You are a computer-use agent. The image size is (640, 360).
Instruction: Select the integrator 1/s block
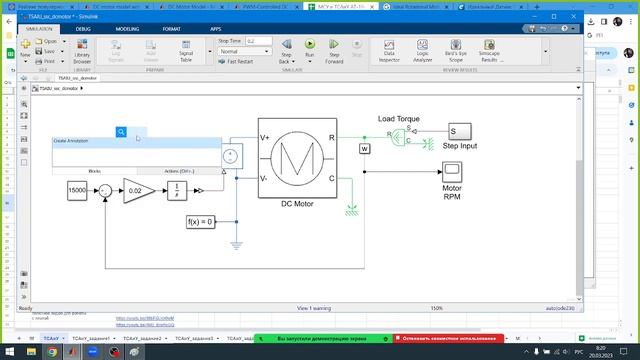coord(177,191)
